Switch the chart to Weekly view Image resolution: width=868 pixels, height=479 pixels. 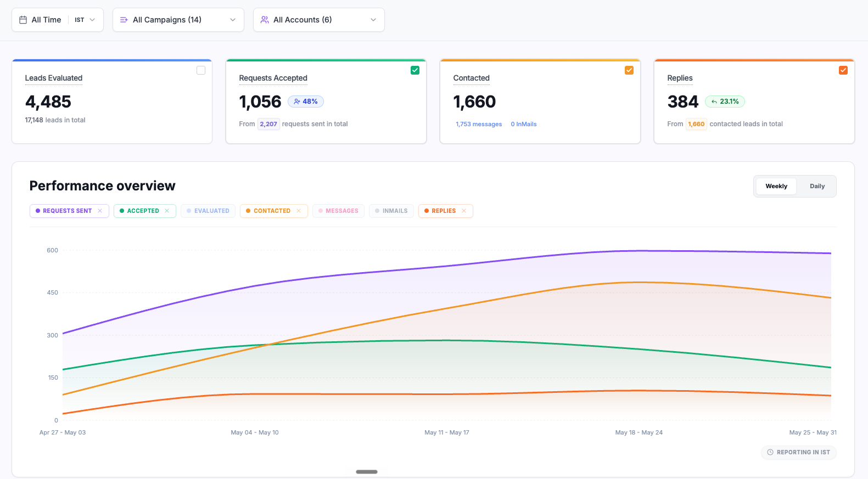776,186
